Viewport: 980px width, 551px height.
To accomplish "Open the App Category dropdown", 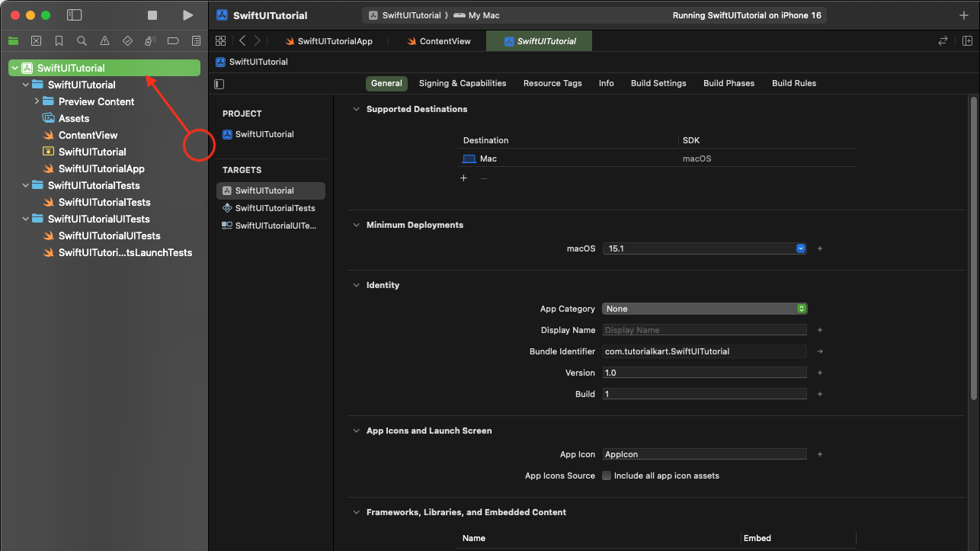I will click(x=704, y=309).
